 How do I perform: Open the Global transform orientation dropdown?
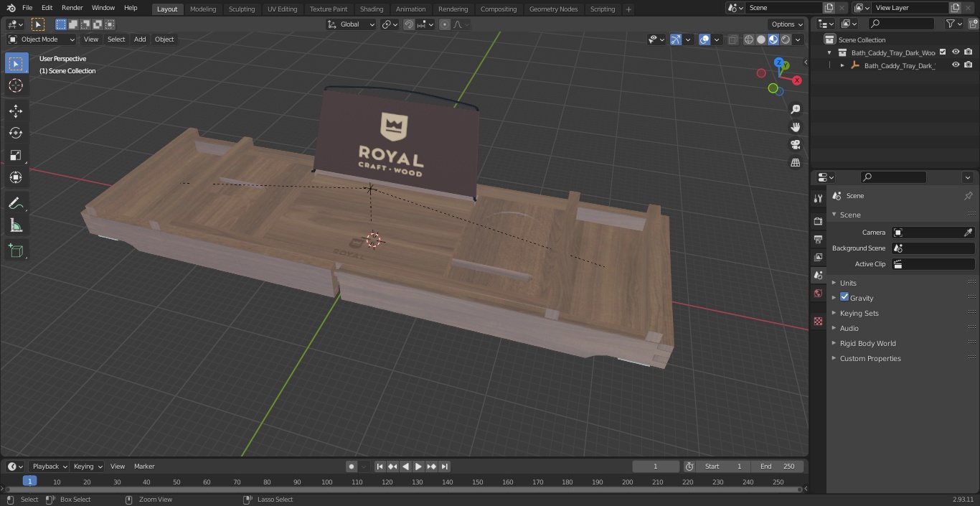[352, 24]
